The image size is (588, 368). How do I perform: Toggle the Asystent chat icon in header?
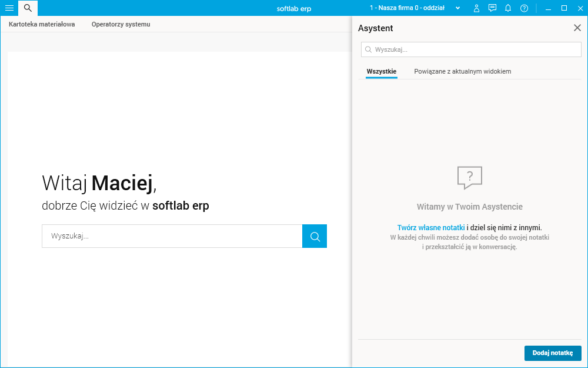click(492, 8)
